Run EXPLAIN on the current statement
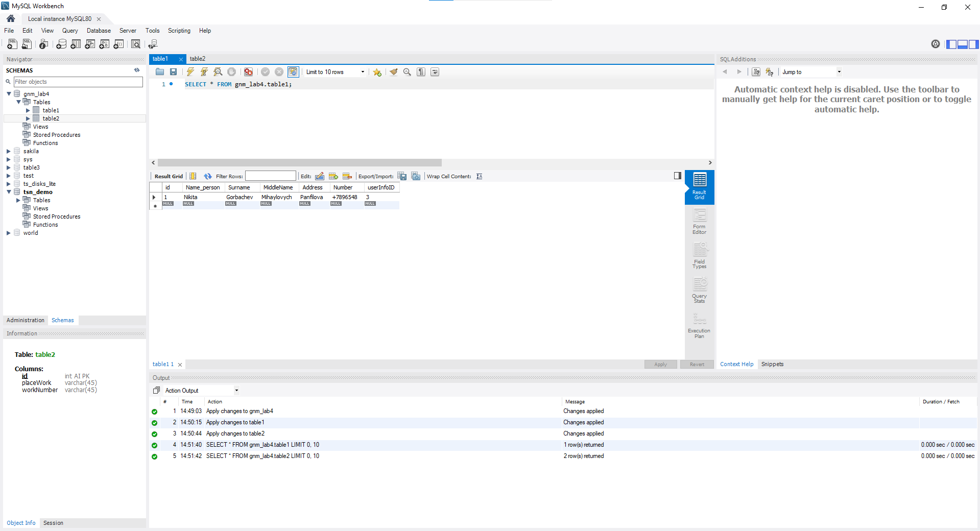Image resolution: width=980 pixels, height=531 pixels. pos(218,72)
